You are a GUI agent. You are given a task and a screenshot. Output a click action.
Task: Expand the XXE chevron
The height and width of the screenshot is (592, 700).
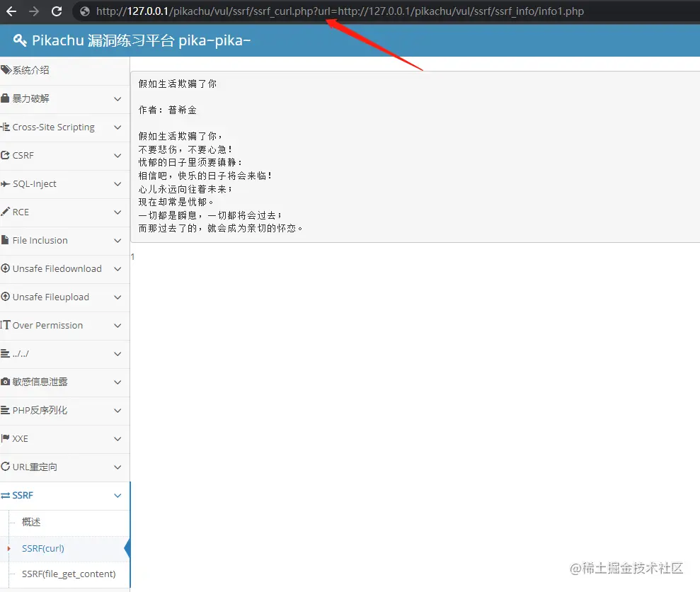pos(117,439)
